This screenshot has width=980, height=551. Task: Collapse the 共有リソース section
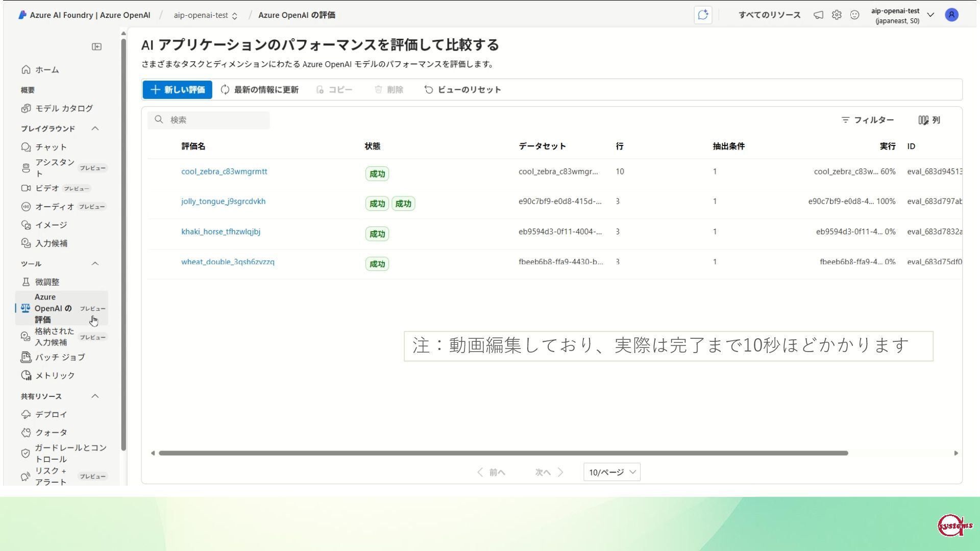95,396
